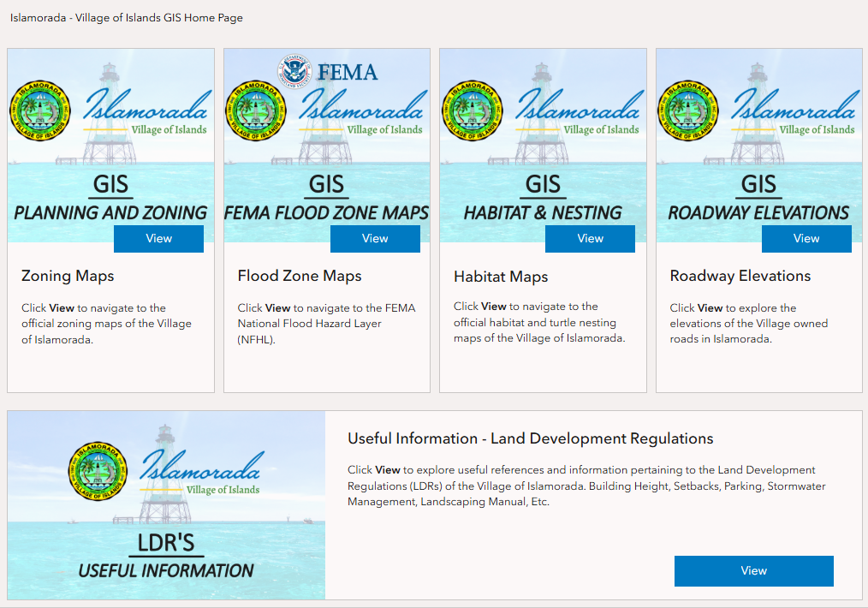The width and height of the screenshot is (868, 608).
Task: Open the FEMA Flood Zone Maps View button
Action: (x=375, y=239)
